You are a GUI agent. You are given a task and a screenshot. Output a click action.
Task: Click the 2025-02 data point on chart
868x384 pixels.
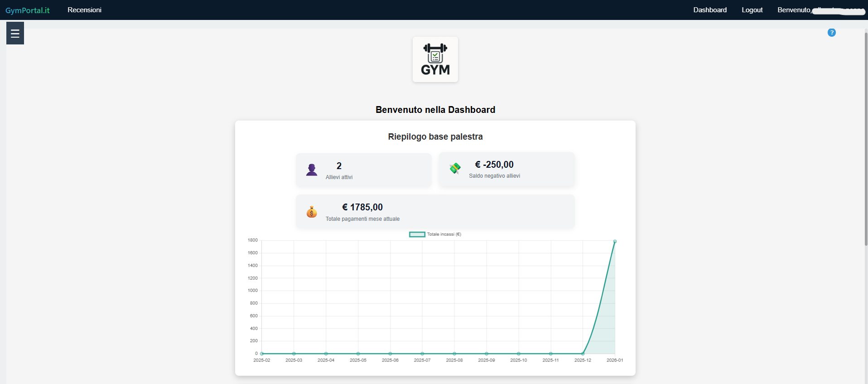[x=262, y=354]
